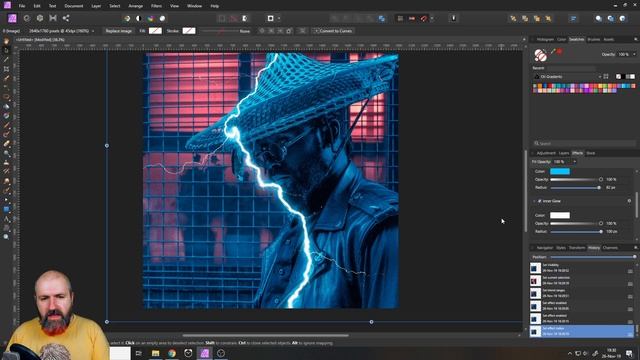Click the canvas horizontal scrollbar
This screenshot has height=360, width=640.
[x=265, y=336]
